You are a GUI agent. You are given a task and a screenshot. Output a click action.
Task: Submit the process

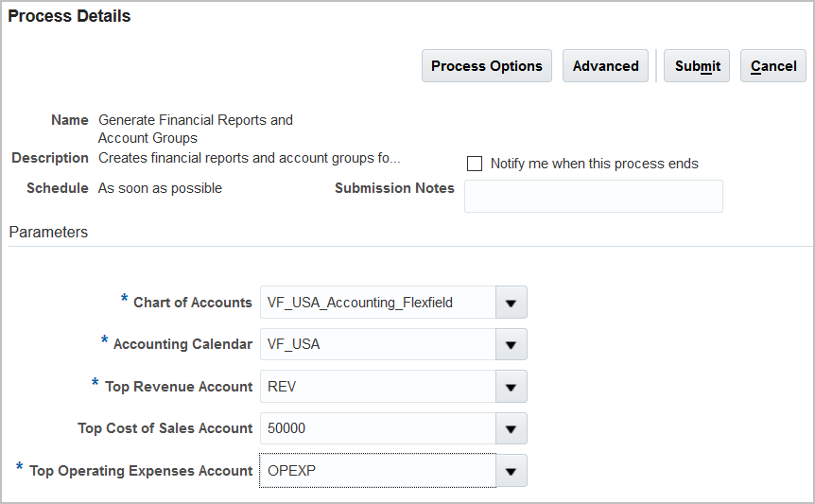(x=697, y=66)
